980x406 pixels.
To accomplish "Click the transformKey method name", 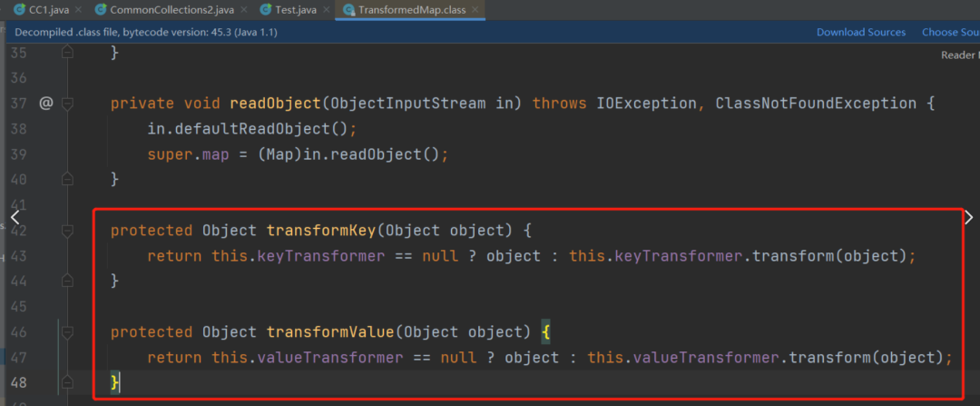I will pyautogui.click(x=321, y=230).
